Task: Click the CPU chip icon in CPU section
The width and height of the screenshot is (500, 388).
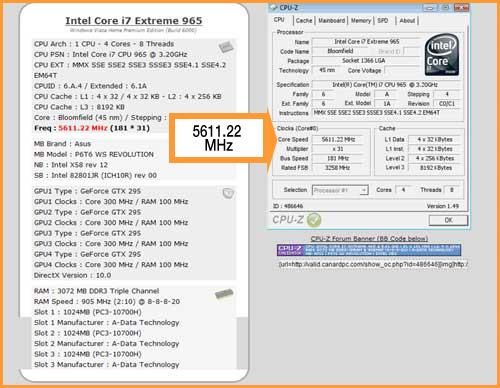Action: [226, 47]
